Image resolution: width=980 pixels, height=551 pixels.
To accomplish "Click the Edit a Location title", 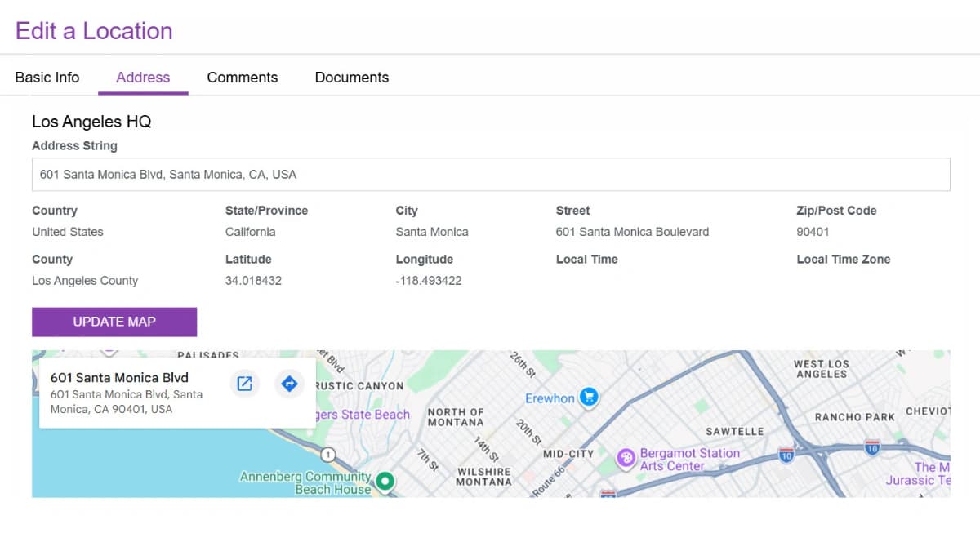I will point(94,31).
